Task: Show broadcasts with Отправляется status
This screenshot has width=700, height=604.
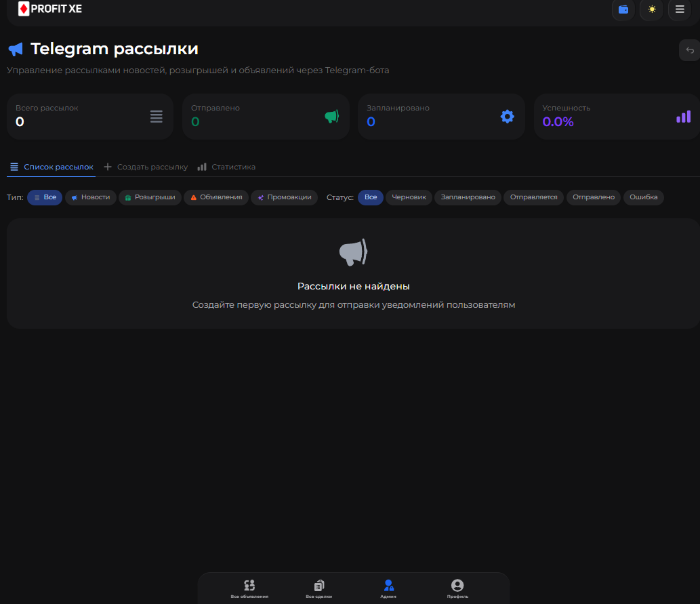Action: click(x=533, y=197)
